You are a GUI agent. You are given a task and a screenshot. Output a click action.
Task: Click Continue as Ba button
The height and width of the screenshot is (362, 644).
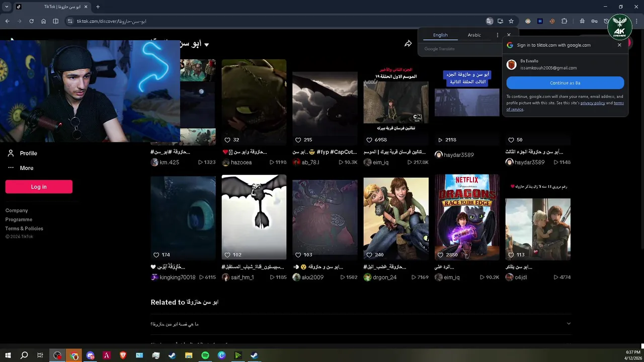pos(565,83)
